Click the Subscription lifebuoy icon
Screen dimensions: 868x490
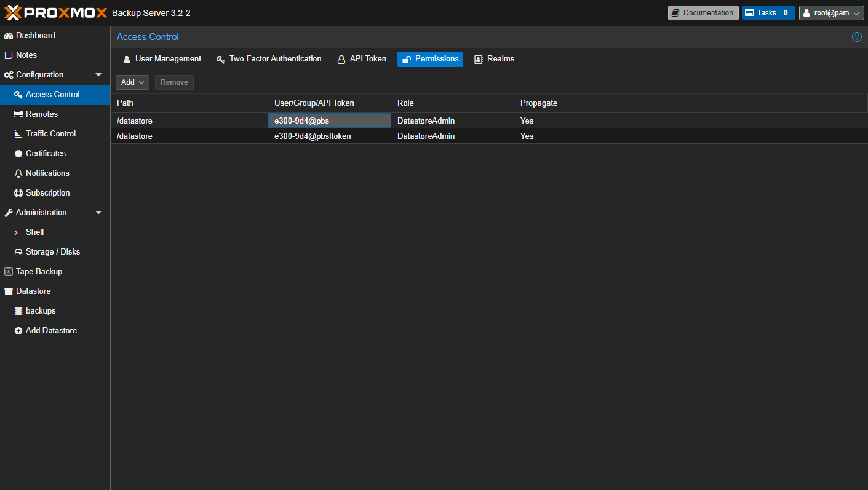click(18, 193)
